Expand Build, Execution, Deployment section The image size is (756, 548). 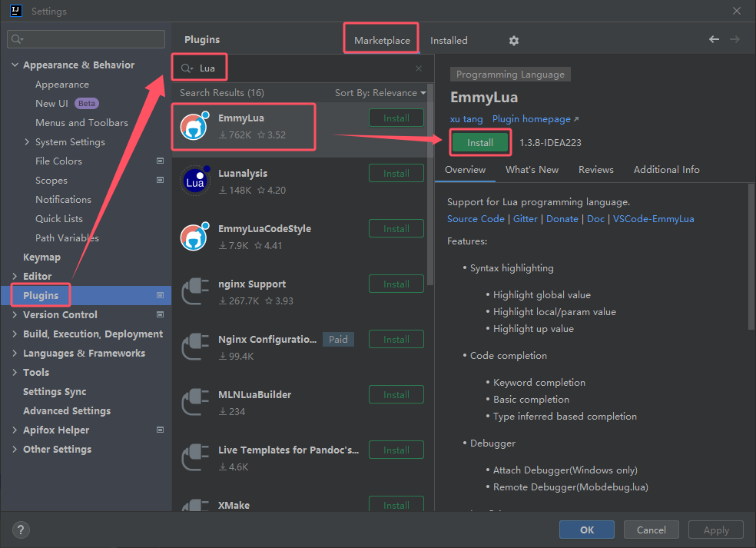[15, 334]
